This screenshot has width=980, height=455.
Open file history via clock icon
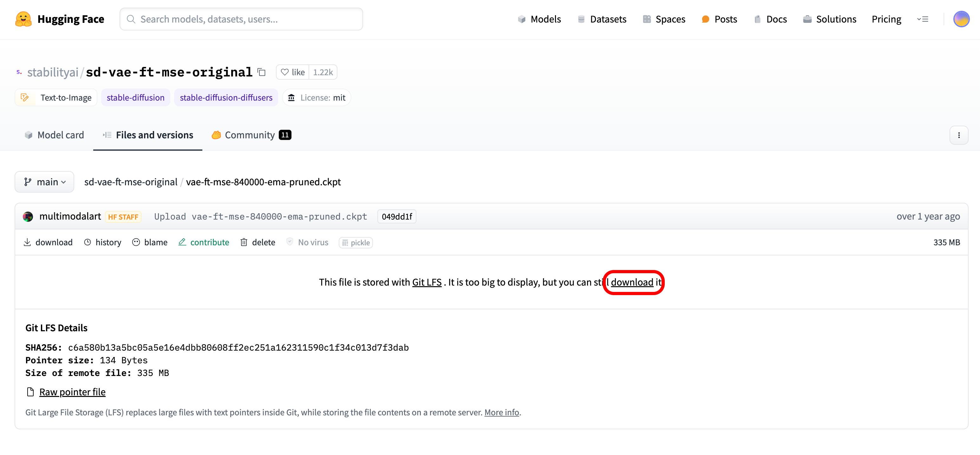(88, 242)
